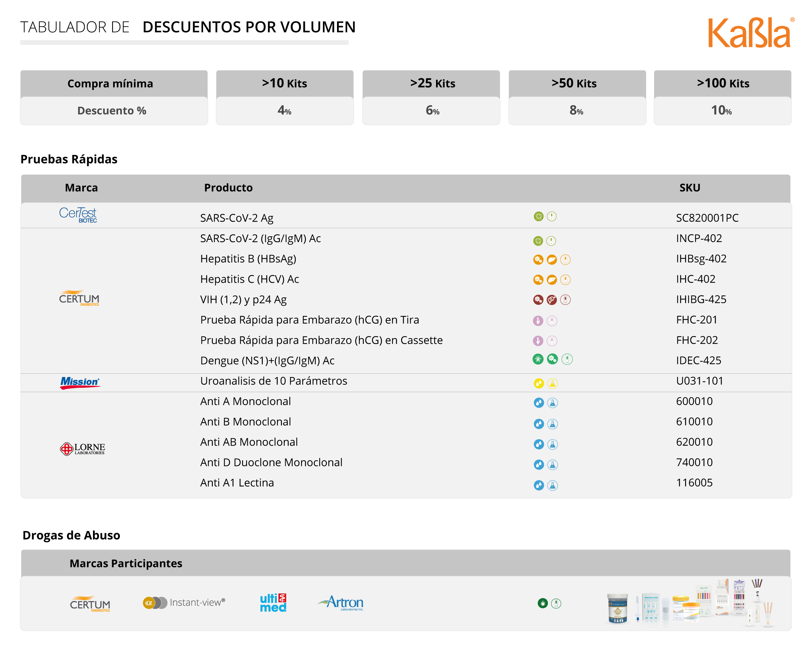Click the green gears icon in Dengue row
The width and height of the screenshot is (812, 655).
(553, 359)
